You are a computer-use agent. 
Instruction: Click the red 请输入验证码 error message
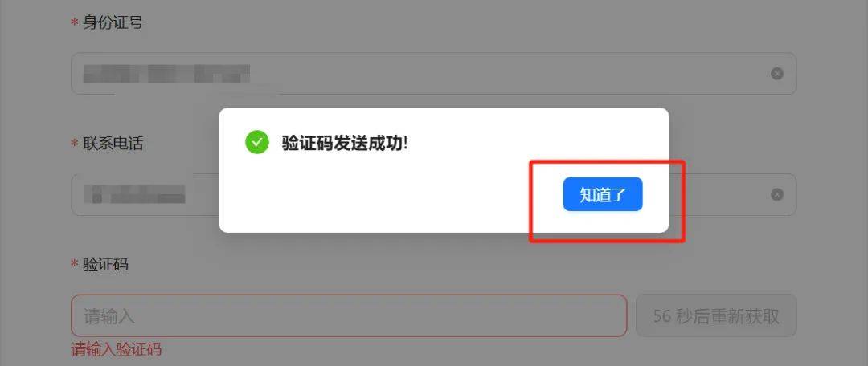[x=117, y=349]
